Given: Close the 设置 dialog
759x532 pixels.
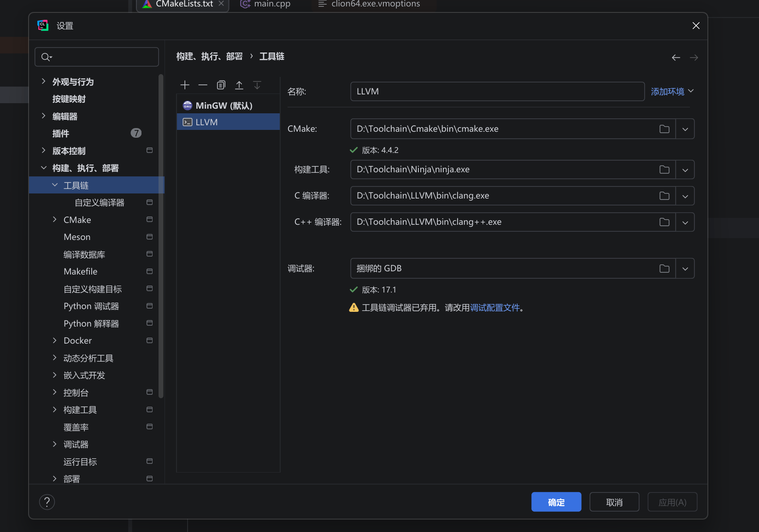Looking at the screenshot, I should tap(696, 26).
